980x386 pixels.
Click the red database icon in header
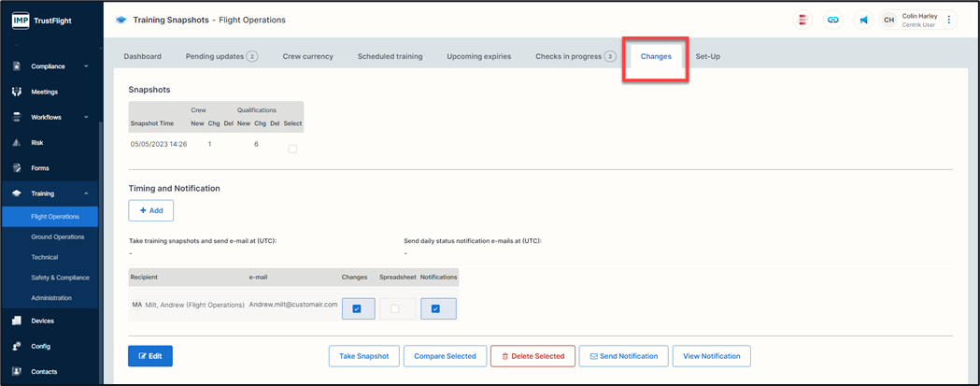point(802,20)
